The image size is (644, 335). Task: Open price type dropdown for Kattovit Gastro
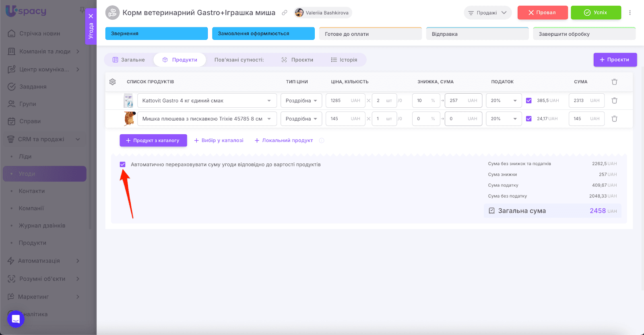(x=301, y=101)
